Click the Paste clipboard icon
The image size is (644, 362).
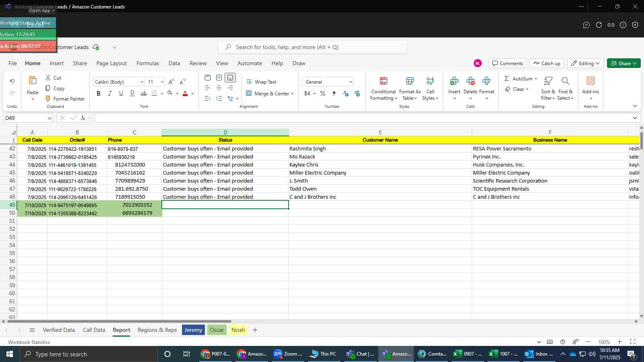(33, 80)
